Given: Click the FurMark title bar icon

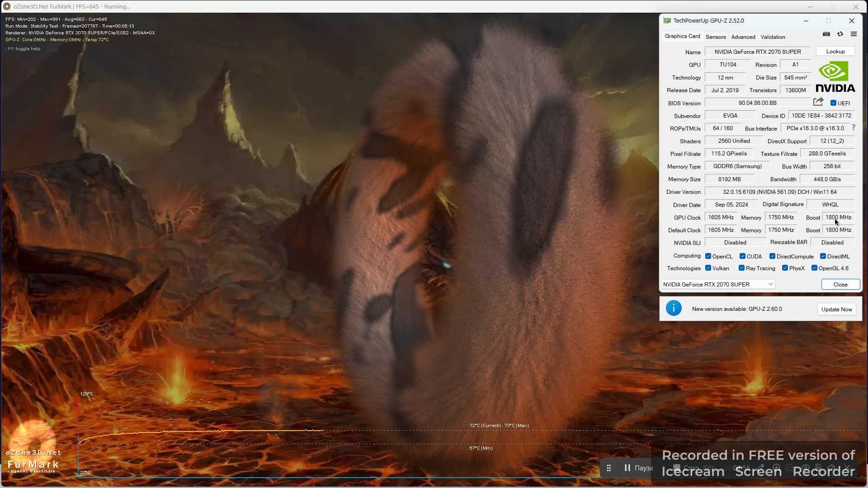Looking at the screenshot, I should pos(7,6).
